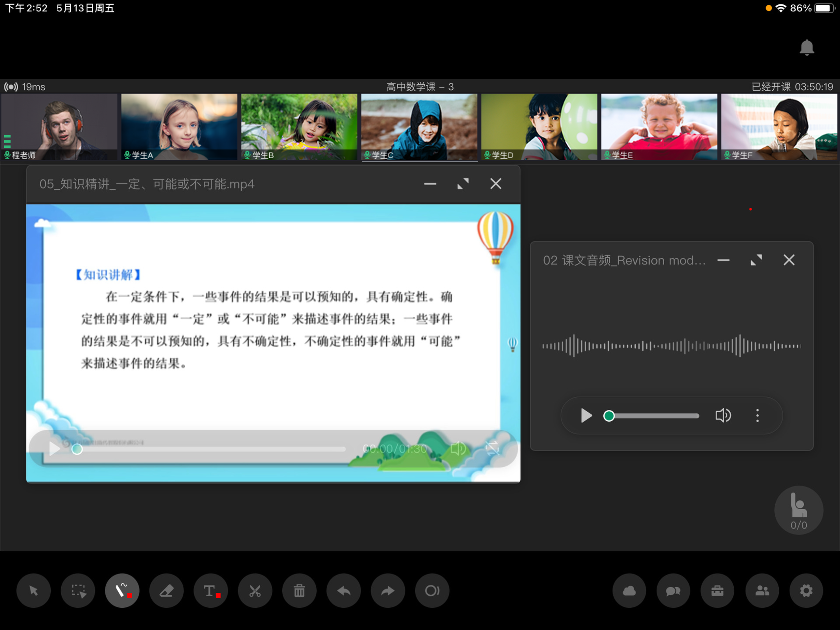Screen dimensions: 840x630
Task: Open classroom settings gear
Action: pyautogui.click(x=806, y=591)
